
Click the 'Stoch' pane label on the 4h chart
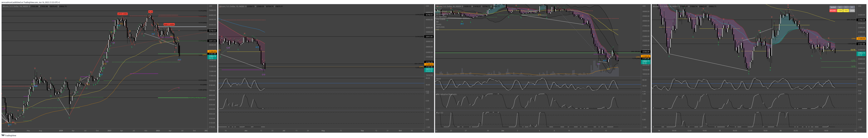438,79
